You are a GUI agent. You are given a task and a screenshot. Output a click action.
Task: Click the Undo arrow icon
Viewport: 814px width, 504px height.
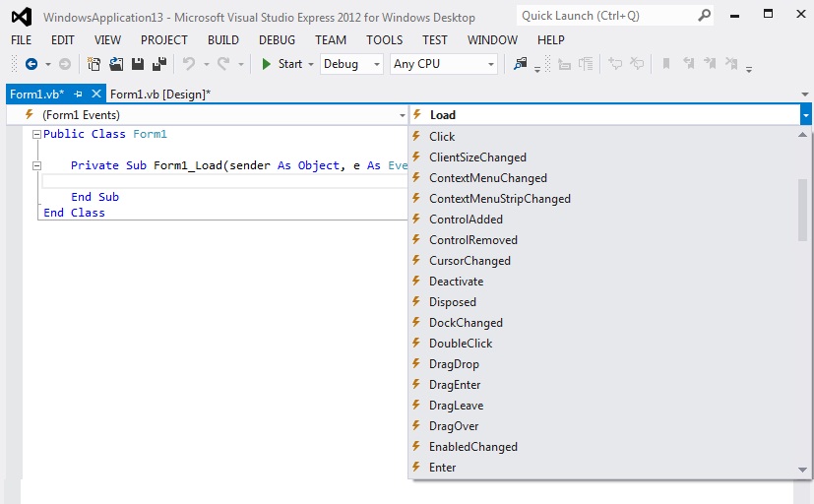(189, 64)
